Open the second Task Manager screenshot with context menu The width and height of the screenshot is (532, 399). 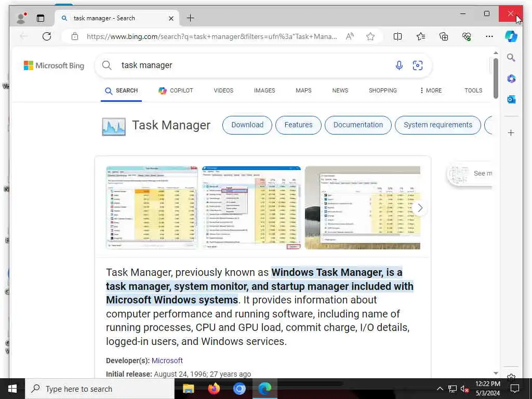[251, 208]
